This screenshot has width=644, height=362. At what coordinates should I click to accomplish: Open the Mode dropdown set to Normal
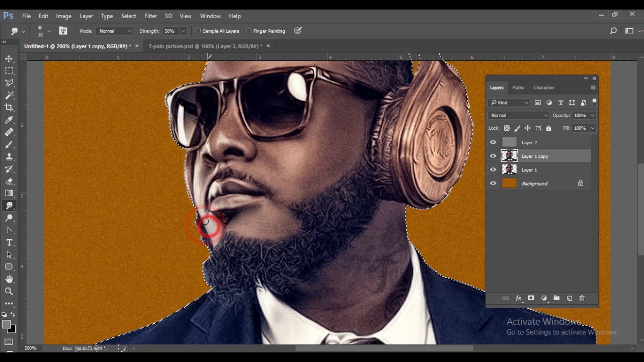coord(114,31)
